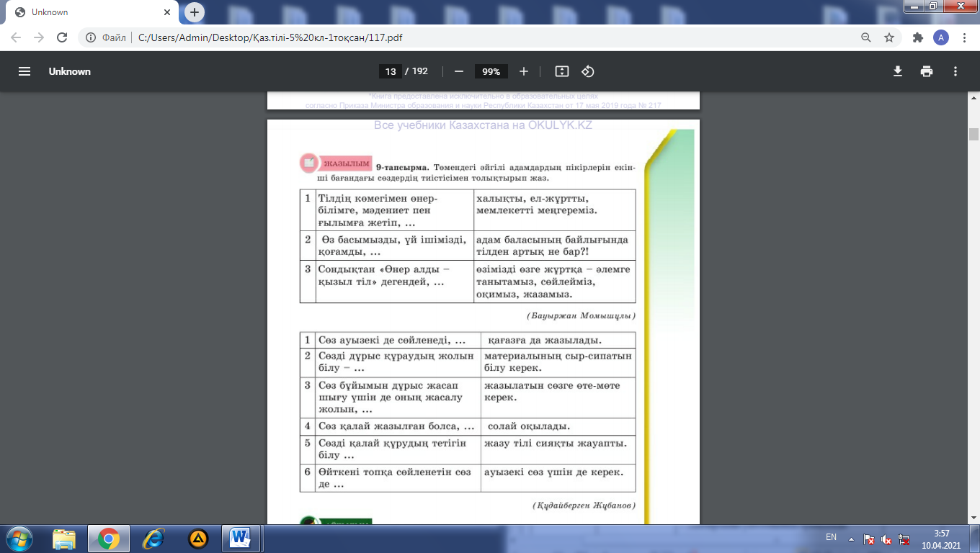Rotate the PDF counterclockwise
This screenshot has height=553, width=980.
pyautogui.click(x=588, y=71)
